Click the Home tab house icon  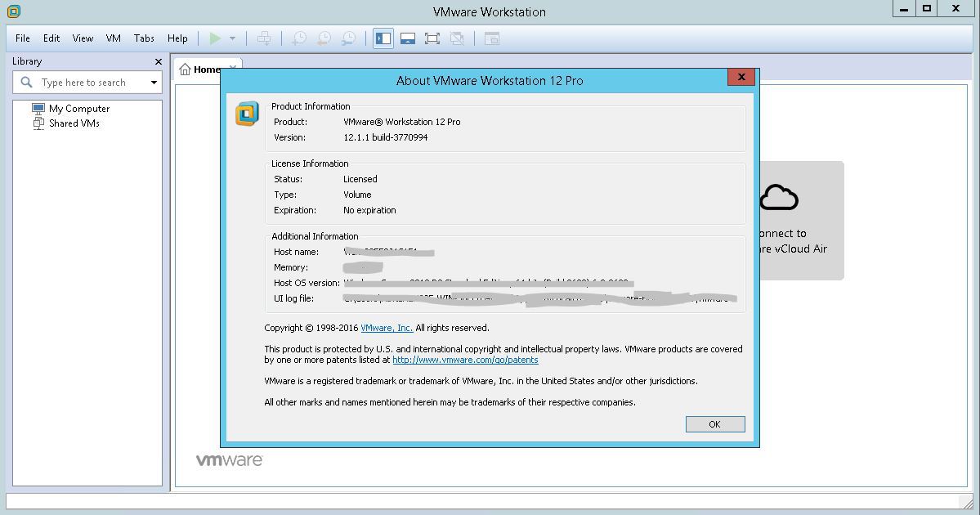coord(185,69)
